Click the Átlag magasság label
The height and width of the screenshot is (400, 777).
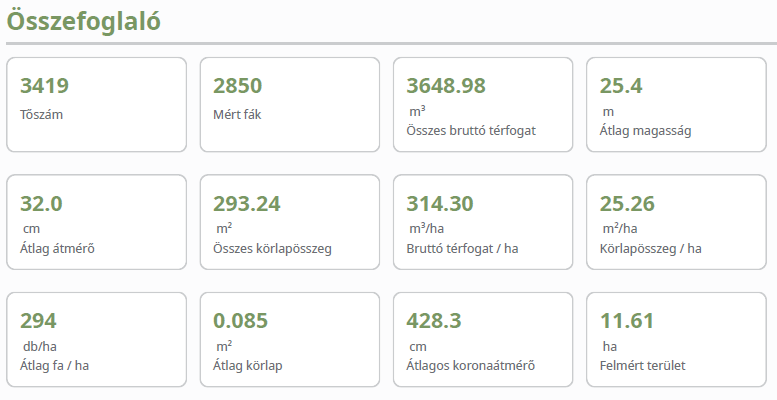(645, 131)
